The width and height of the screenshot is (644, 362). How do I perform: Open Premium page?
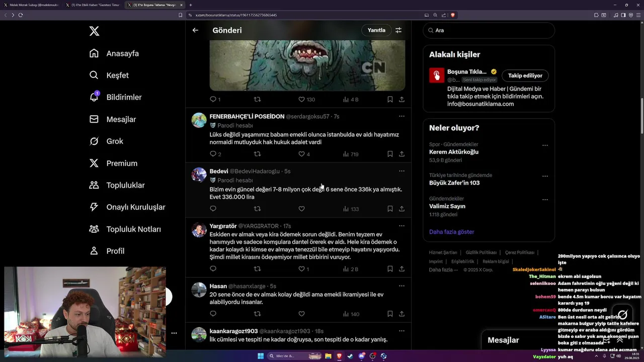click(113, 163)
